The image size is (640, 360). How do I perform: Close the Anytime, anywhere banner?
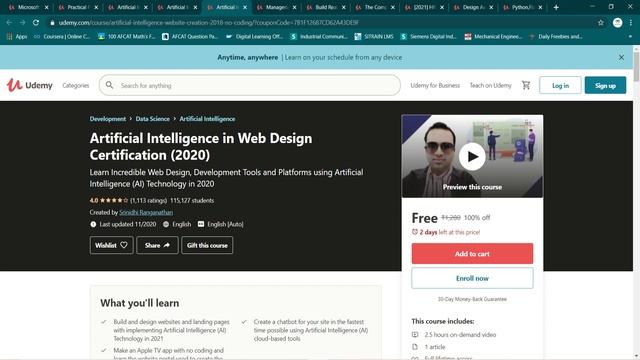621,58
